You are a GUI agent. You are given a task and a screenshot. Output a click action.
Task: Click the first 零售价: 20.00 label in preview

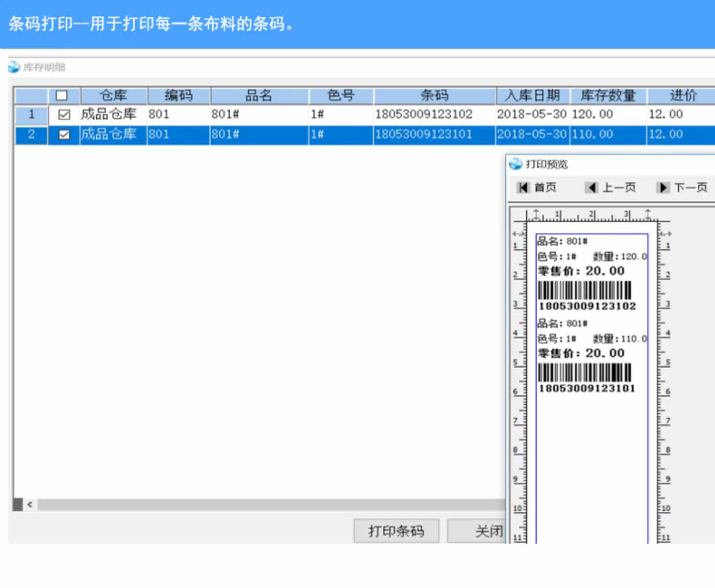(x=581, y=271)
